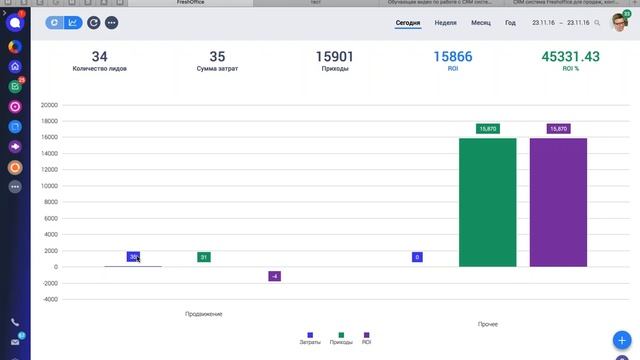
Task: Open the orange circle sidebar icon
Action: [15, 167]
